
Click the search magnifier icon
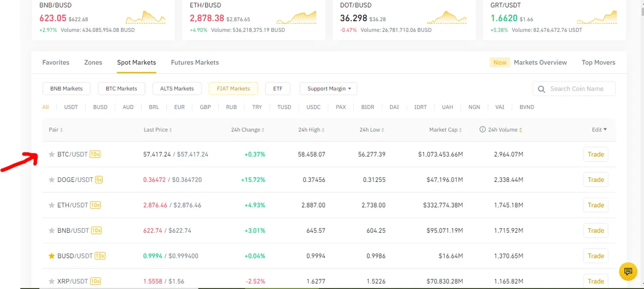(x=541, y=89)
